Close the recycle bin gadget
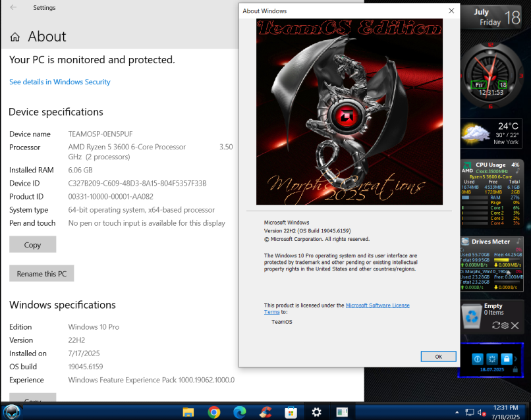The height and width of the screenshot is (420, 531). coord(515,326)
